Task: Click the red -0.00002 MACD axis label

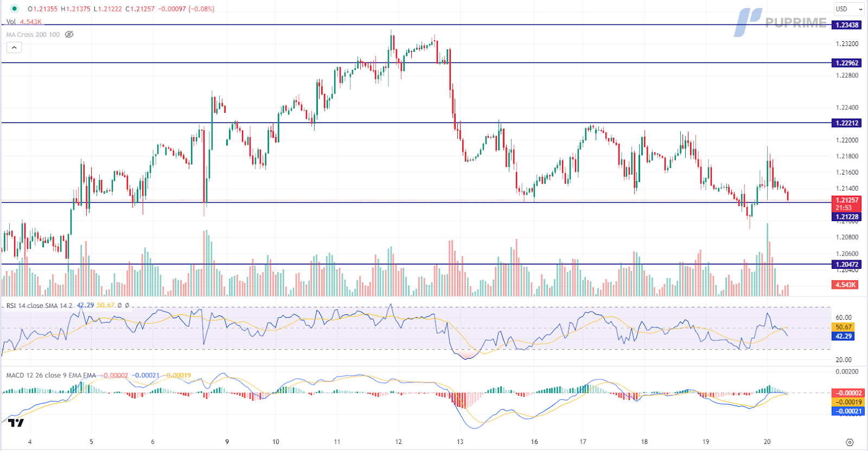Action: coord(848,392)
